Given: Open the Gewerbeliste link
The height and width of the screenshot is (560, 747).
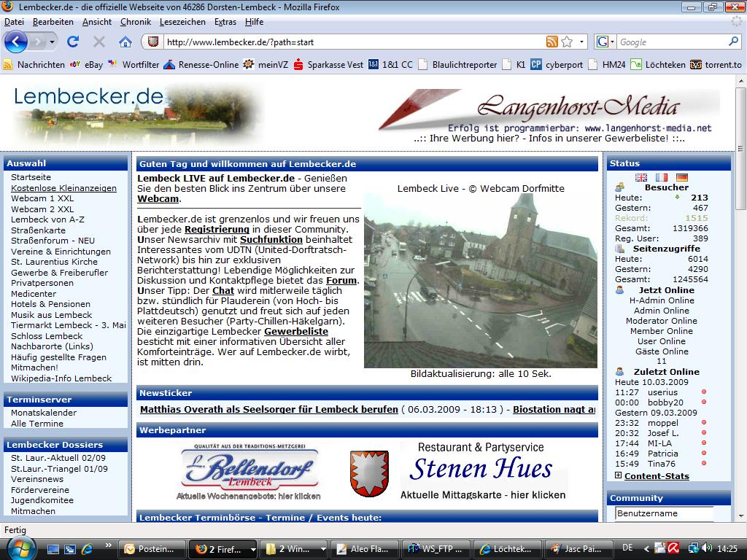Looking at the screenshot, I should (x=296, y=332).
